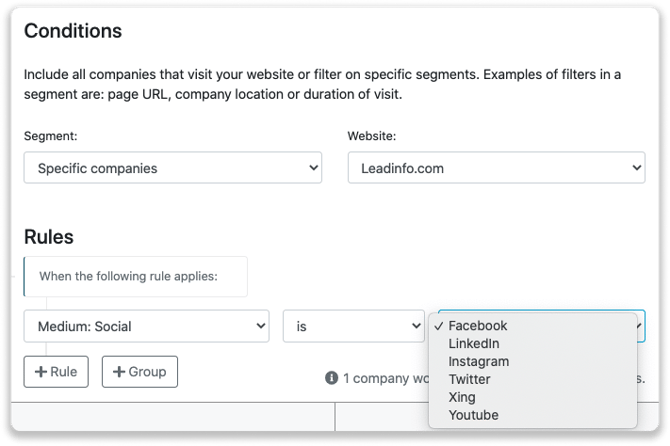
Task: Select Twitter from the list
Action: coord(469,380)
